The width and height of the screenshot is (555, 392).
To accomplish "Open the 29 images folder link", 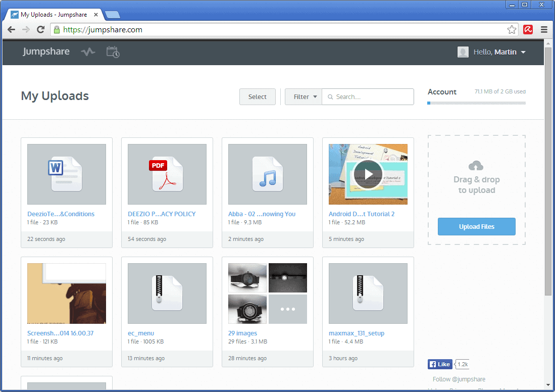I will coord(243,333).
